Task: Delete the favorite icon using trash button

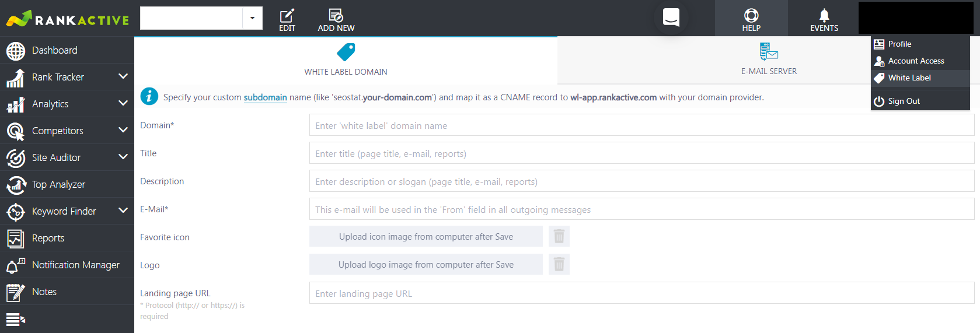Action: 559,236
